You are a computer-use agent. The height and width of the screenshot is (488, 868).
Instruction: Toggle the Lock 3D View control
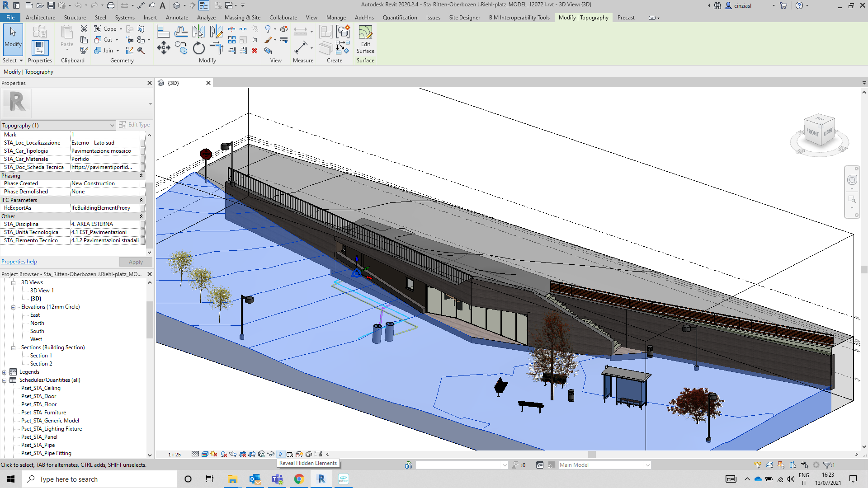(x=318, y=454)
